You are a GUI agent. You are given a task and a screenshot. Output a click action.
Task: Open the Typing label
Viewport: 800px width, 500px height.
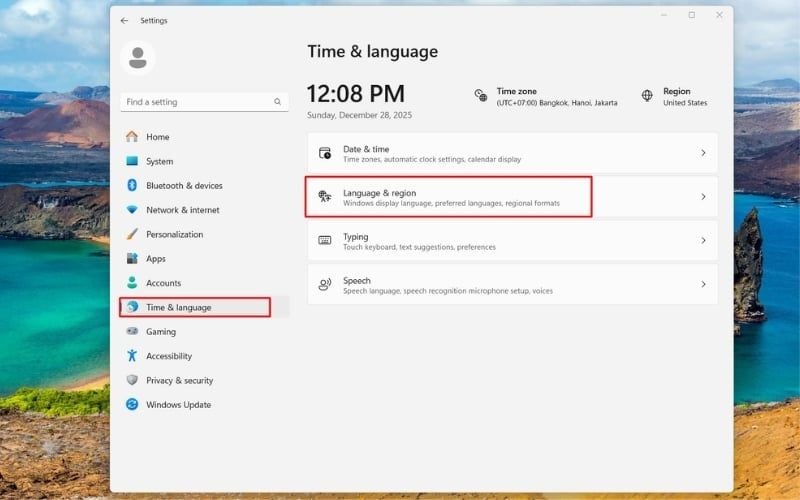tap(356, 237)
